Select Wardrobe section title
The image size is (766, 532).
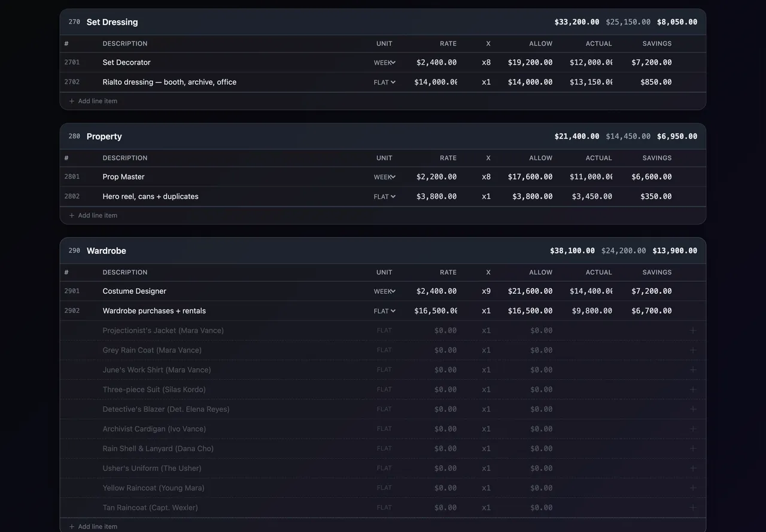(106, 251)
